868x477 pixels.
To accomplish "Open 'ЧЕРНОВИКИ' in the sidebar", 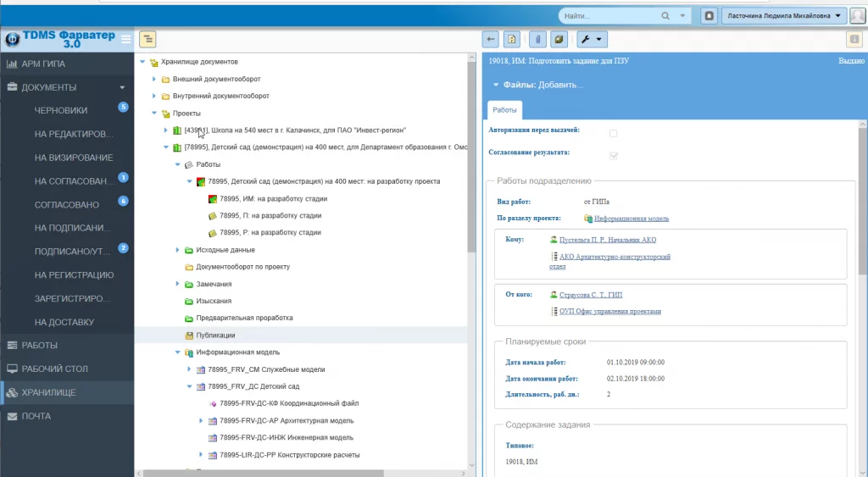I will click(x=61, y=110).
